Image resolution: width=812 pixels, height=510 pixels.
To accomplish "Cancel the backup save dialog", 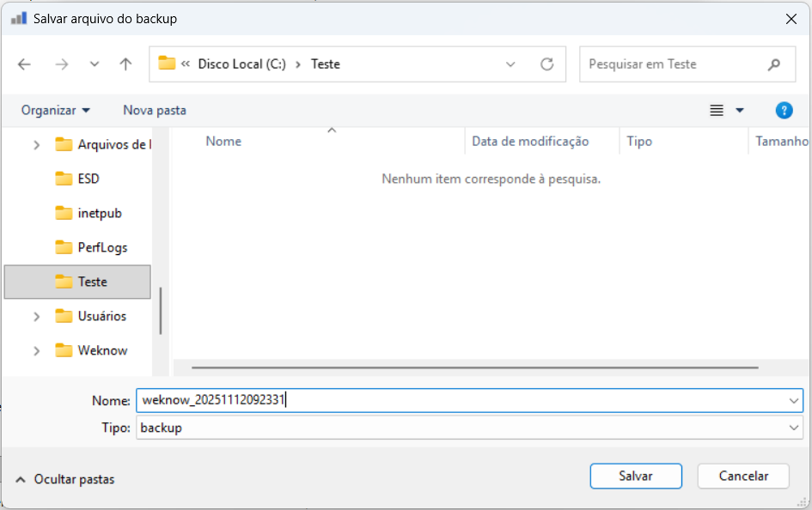I will coord(743,476).
